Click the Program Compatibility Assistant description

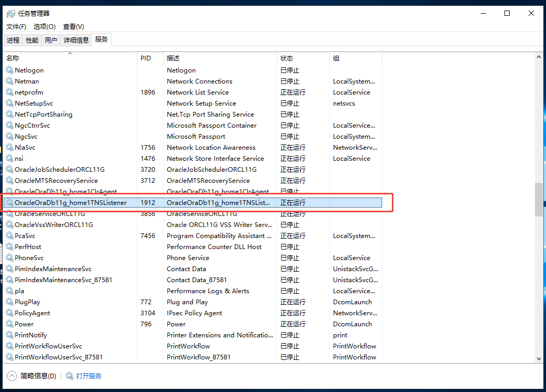pos(219,235)
